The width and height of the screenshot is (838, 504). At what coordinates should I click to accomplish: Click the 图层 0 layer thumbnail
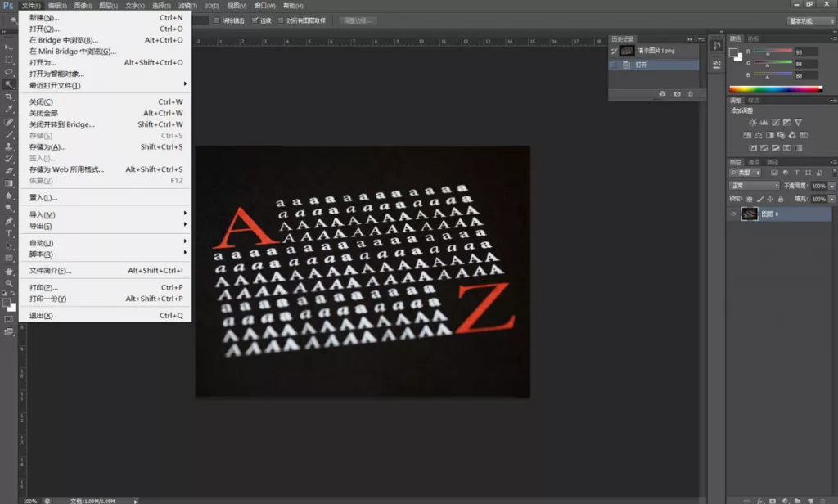(750, 214)
